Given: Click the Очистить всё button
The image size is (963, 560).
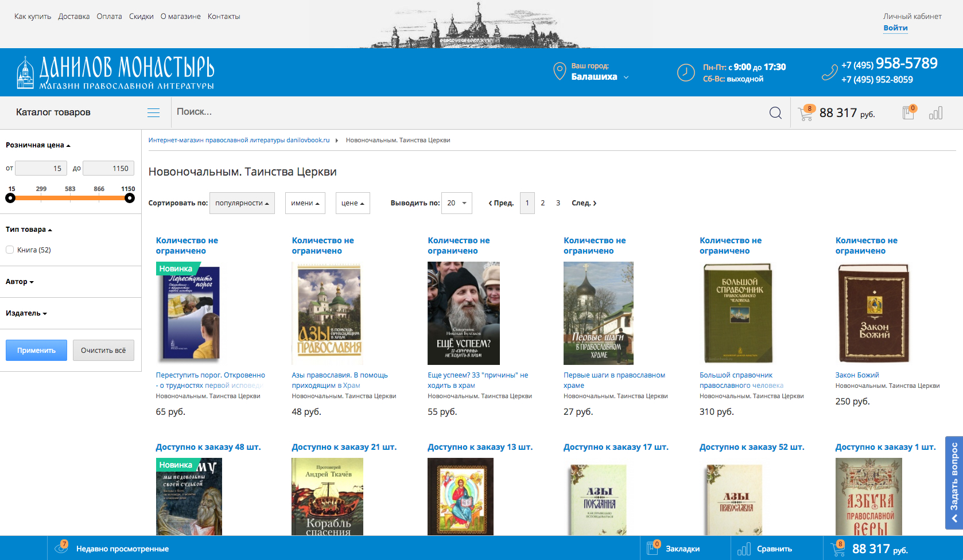Looking at the screenshot, I should tap(103, 351).
